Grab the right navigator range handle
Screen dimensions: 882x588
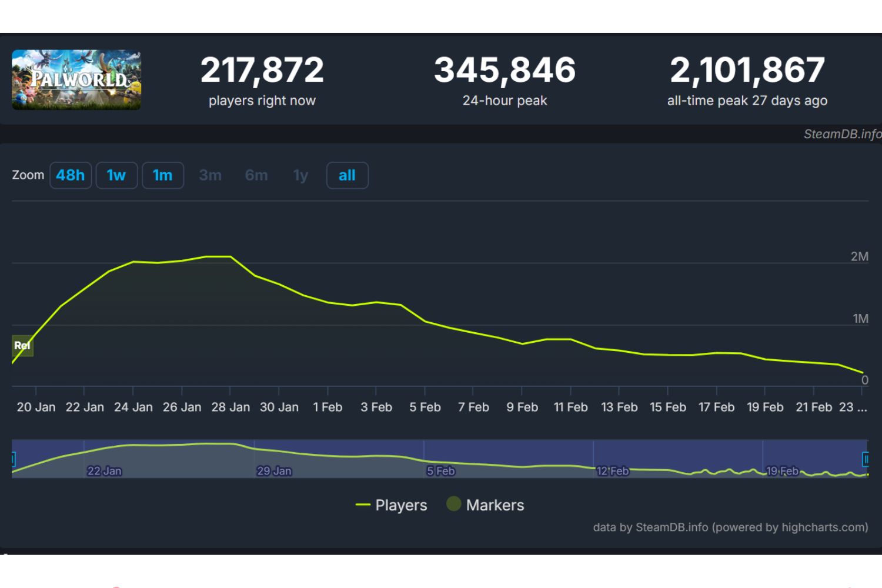[866, 459]
